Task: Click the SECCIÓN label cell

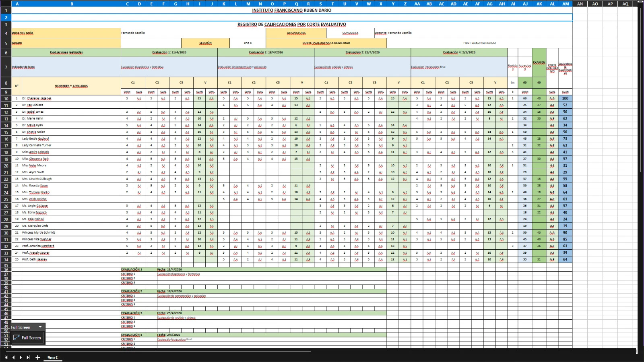Action: click(205, 43)
